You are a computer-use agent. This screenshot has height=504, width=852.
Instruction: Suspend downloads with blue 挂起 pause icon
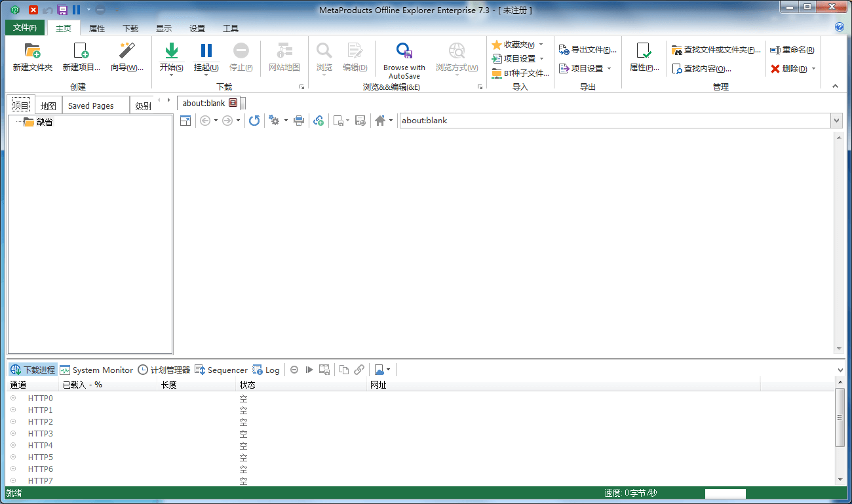click(x=206, y=50)
